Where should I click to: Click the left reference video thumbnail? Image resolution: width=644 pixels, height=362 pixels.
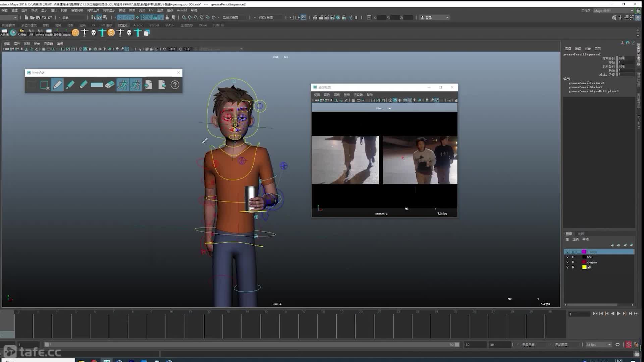[345, 160]
